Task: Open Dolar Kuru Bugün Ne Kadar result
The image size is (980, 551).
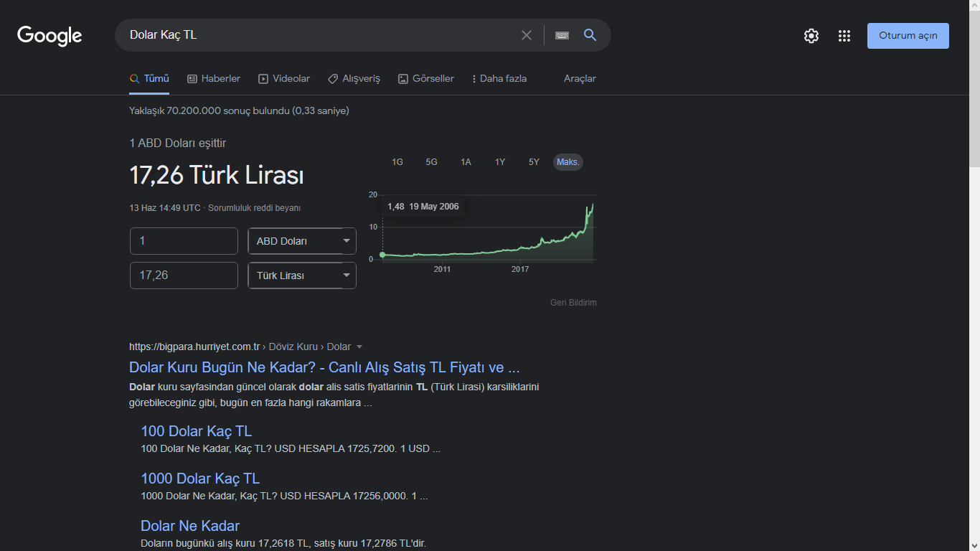Action: 324,367
